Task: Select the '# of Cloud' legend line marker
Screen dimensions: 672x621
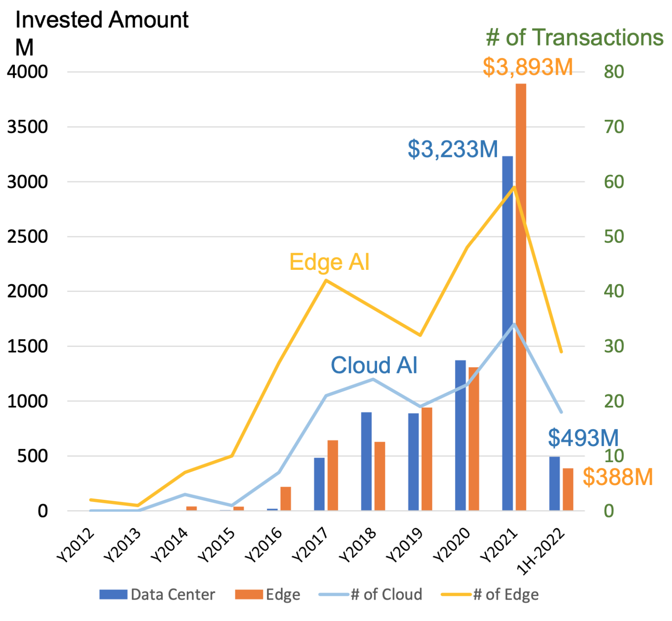Action: coord(334,594)
